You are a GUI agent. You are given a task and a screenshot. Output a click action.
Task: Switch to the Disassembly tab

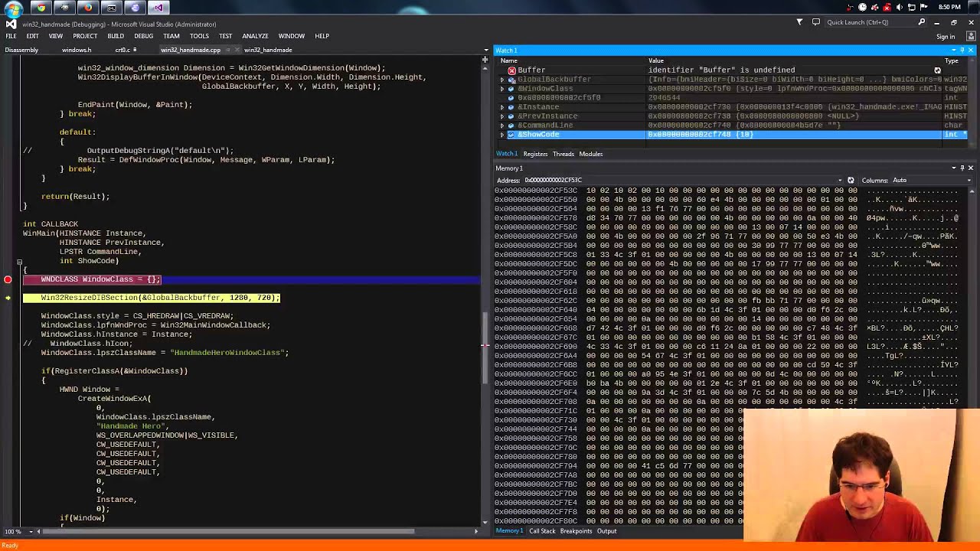[21, 51]
